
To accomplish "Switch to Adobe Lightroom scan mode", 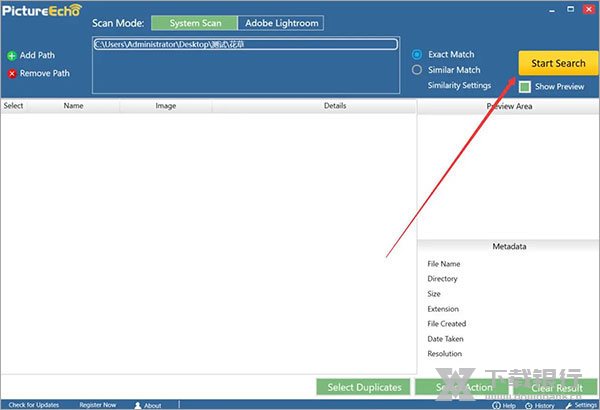I will coord(280,22).
